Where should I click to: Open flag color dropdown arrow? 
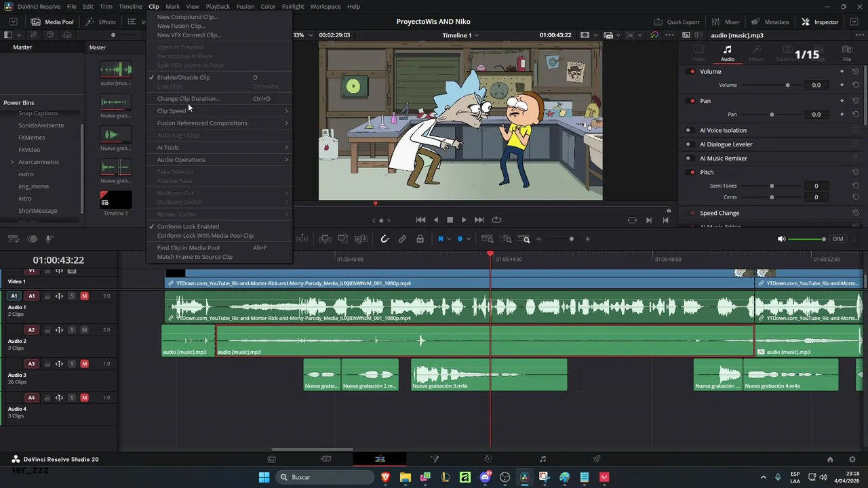448,239
